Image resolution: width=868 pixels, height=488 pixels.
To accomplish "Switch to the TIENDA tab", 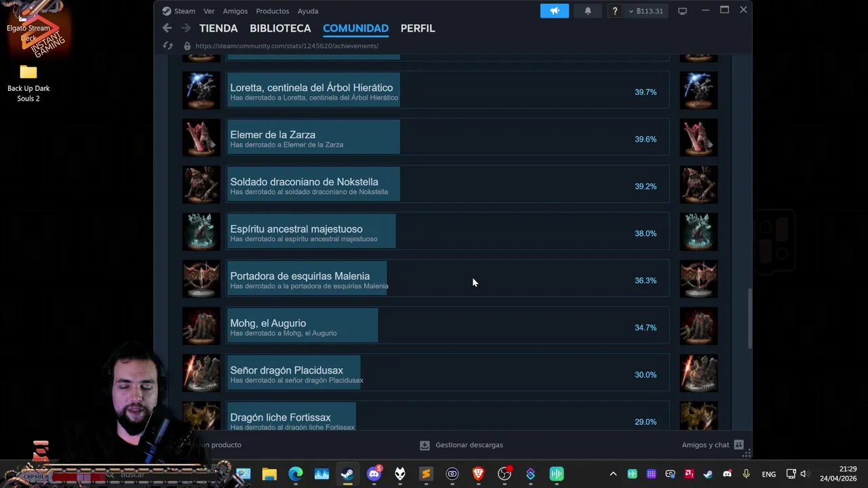I will tap(218, 28).
